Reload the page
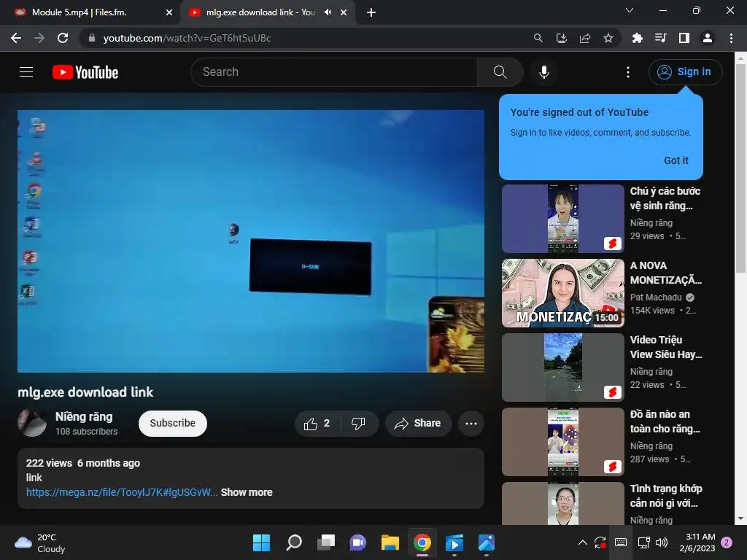The height and width of the screenshot is (560, 747). 63,38
